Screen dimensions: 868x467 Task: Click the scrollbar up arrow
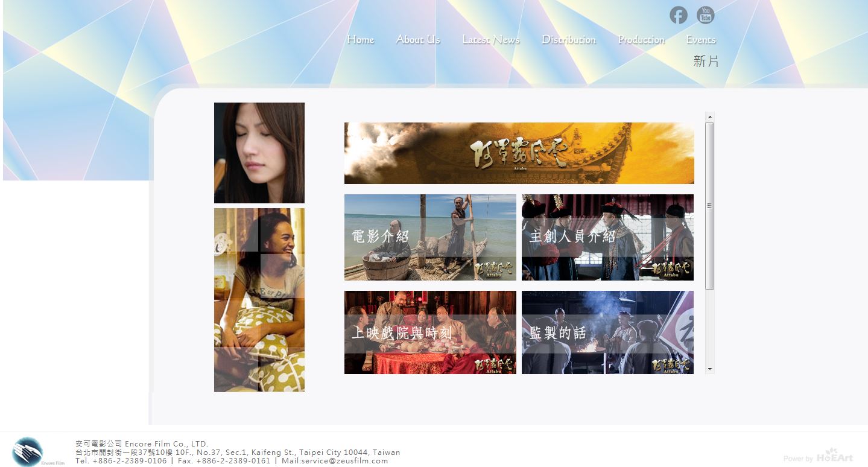click(710, 116)
